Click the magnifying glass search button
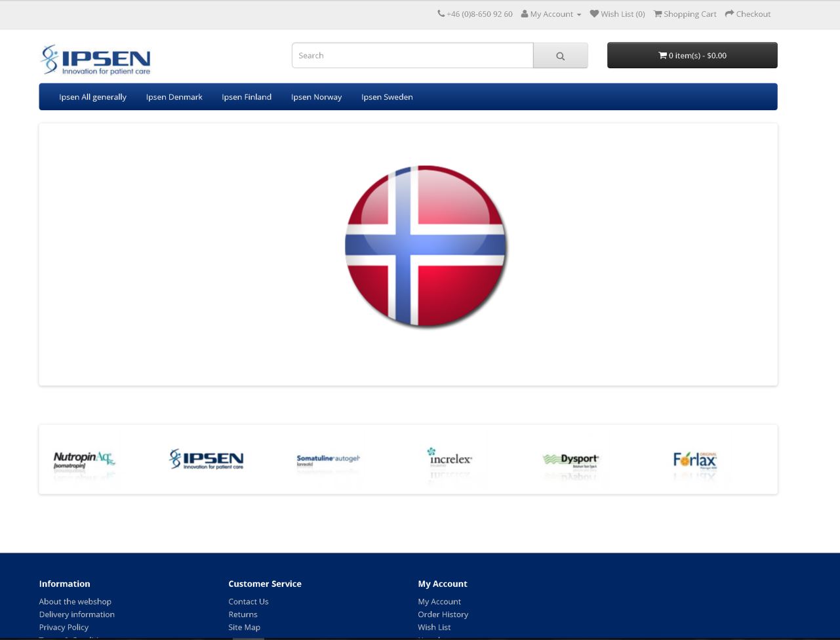This screenshot has width=840, height=640. (560, 56)
